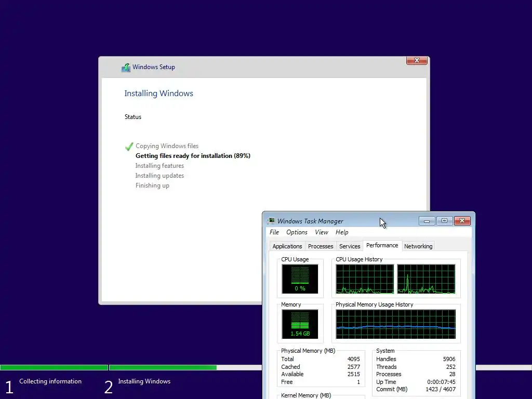Click the Threads value 252
Image resolution: width=532 pixels, height=399 pixels.
pyautogui.click(x=450, y=367)
